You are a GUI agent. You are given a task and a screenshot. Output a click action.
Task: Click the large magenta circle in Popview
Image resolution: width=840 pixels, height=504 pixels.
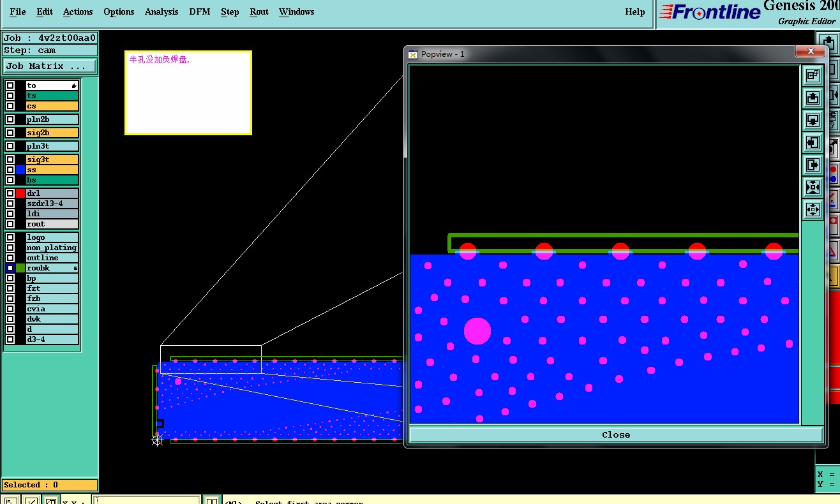(477, 331)
